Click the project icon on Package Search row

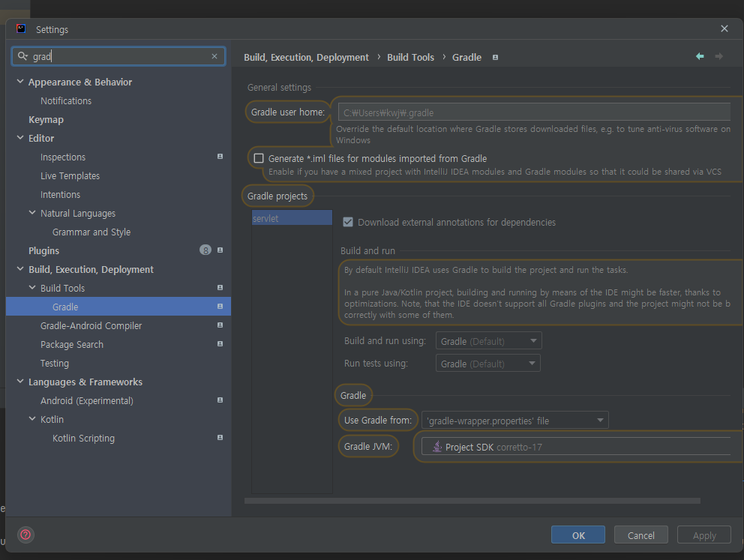(x=220, y=344)
